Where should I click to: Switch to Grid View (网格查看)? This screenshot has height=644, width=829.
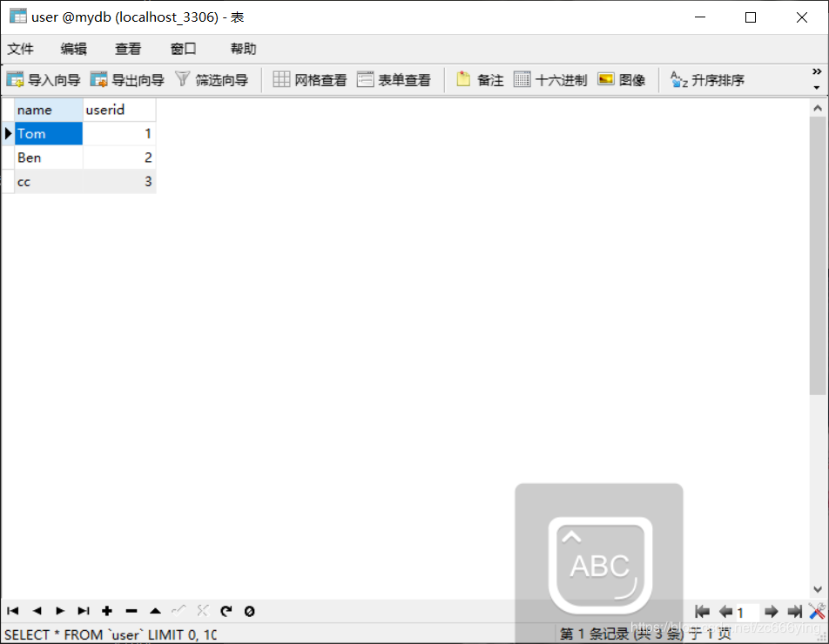point(310,80)
